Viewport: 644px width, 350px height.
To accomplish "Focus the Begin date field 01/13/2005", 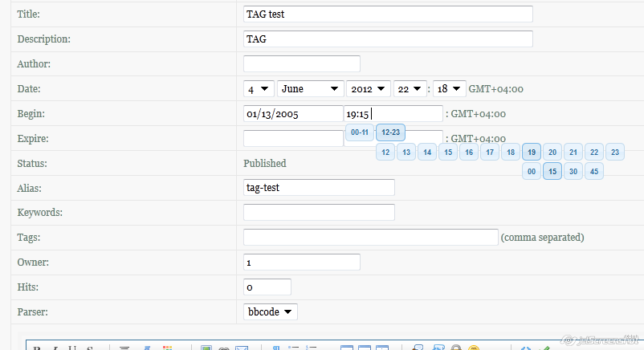I will pos(293,114).
